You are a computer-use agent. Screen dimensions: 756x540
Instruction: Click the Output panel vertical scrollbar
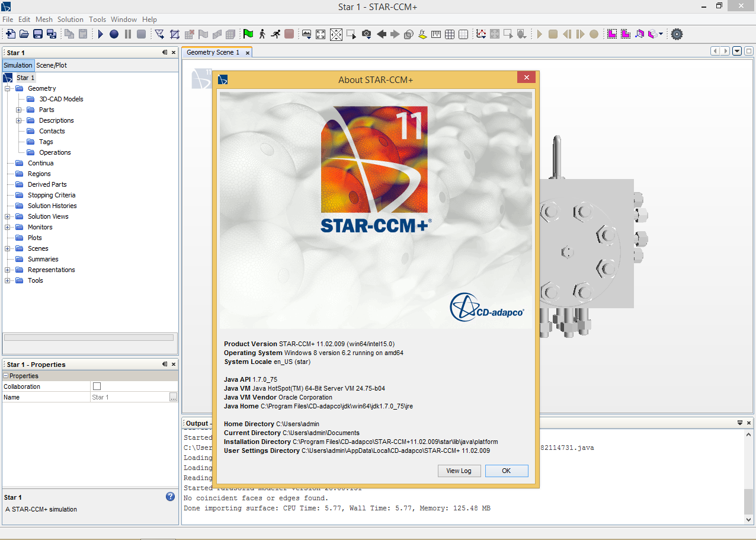pos(749,476)
